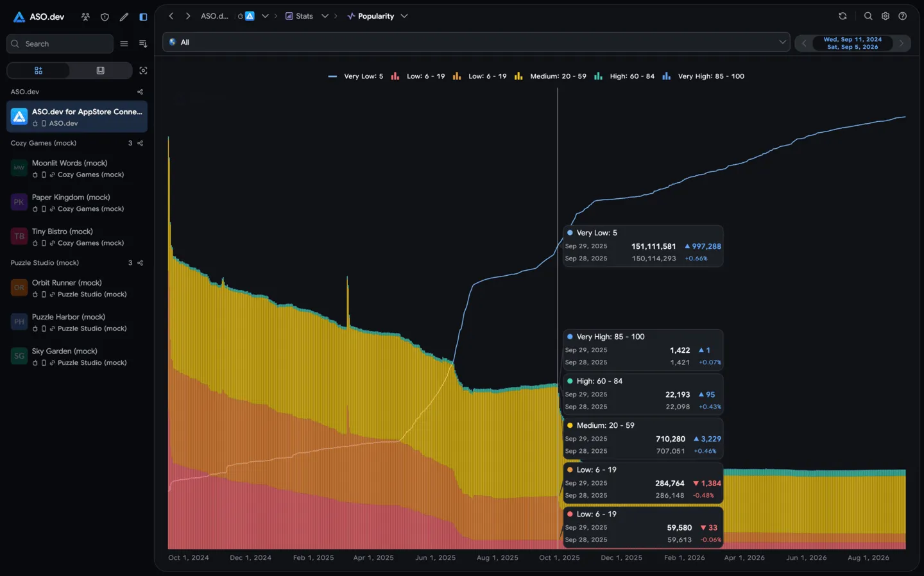Click the Search input field
The width and height of the screenshot is (924, 576).
tap(60, 44)
